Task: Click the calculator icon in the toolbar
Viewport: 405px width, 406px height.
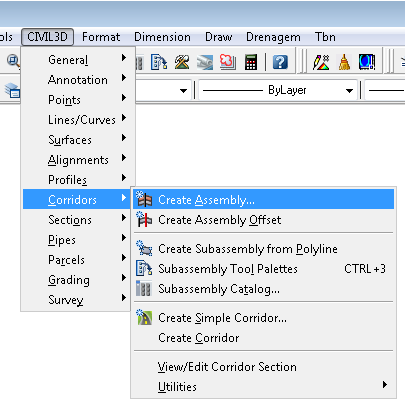Action: tap(251, 62)
